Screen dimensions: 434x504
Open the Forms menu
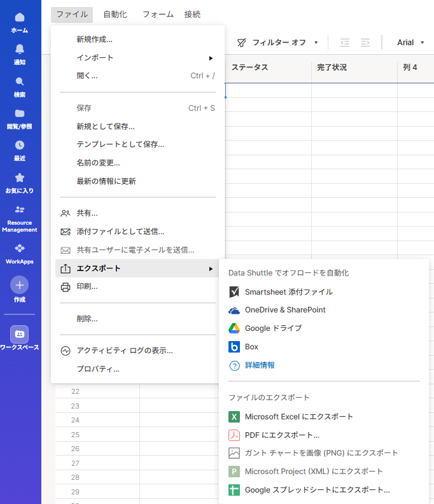tap(158, 15)
